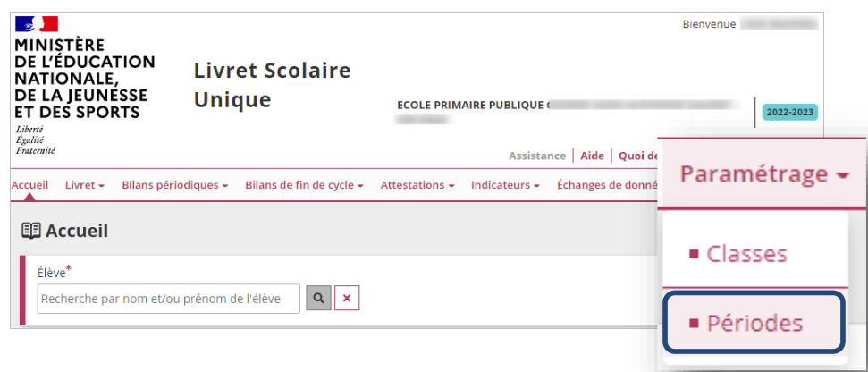Click the book icon beside Accueil heading
This screenshot has height=372, width=868.
point(31,231)
